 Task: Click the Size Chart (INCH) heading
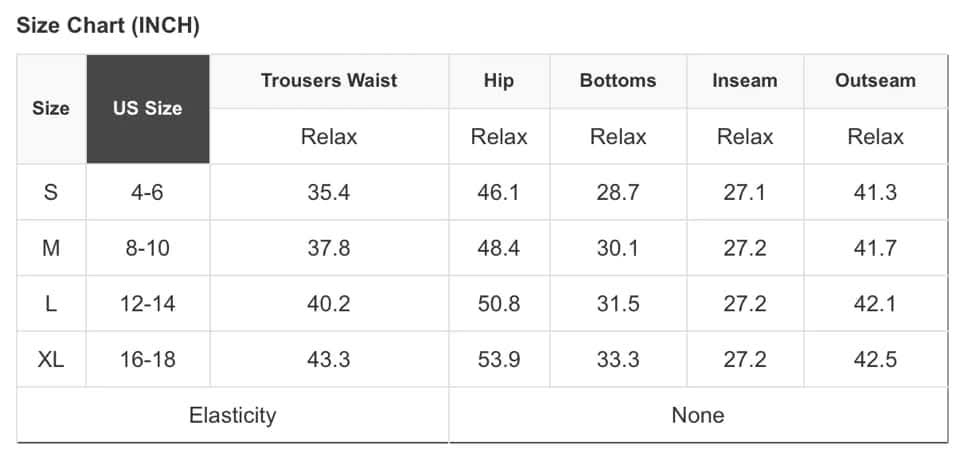pyautogui.click(x=108, y=26)
